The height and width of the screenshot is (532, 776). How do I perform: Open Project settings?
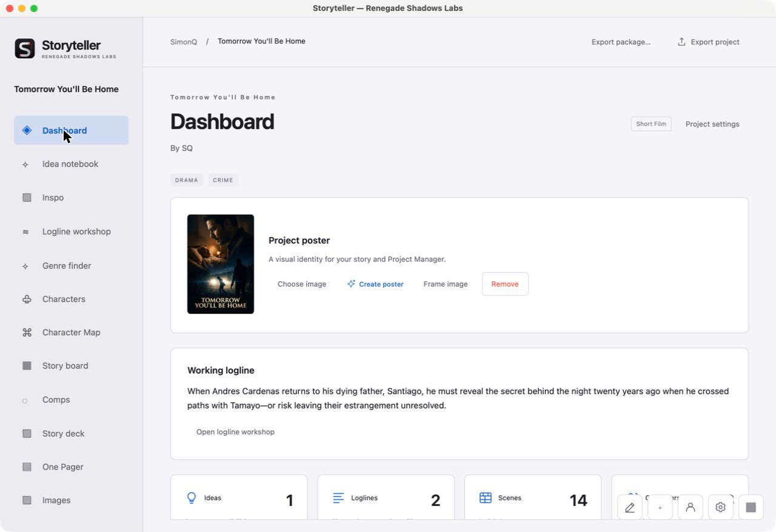pos(712,124)
